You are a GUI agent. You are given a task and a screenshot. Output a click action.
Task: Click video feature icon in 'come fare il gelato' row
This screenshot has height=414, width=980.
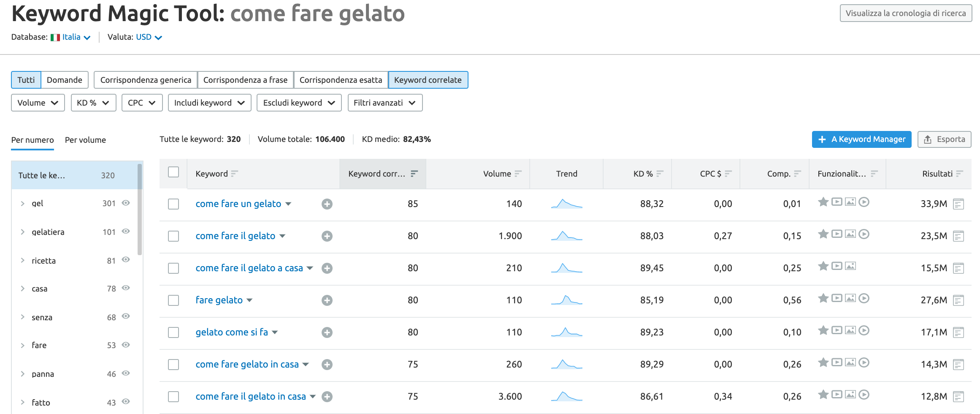pyautogui.click(x=837, y=234)
